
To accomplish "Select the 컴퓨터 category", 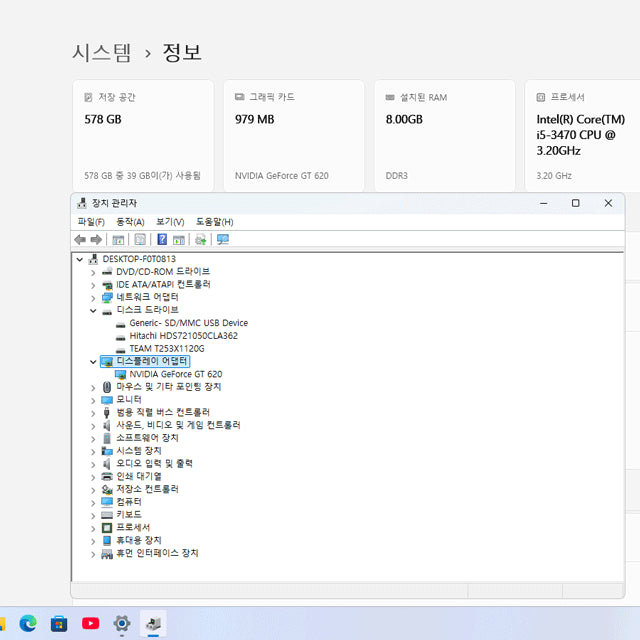I will [x=129, y=502].
